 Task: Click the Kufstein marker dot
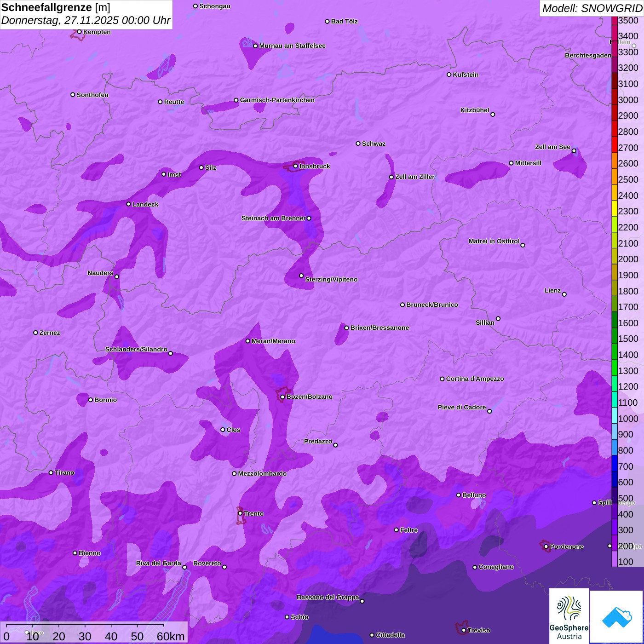[449, 75]
